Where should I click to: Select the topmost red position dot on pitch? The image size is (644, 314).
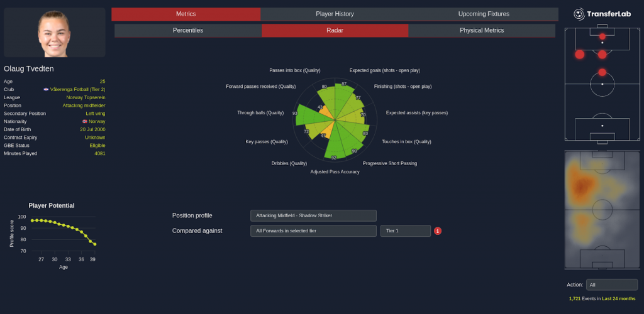coord(602,36)
